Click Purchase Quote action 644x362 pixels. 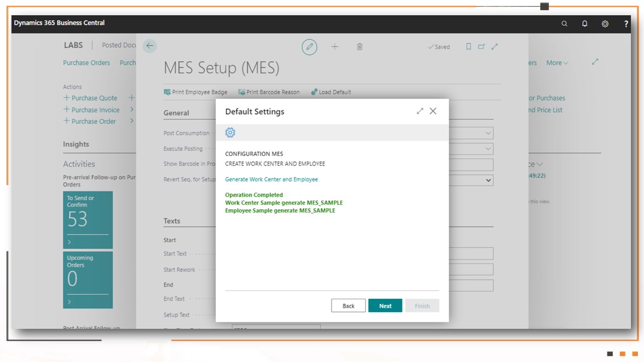click(x=90, y=98)
